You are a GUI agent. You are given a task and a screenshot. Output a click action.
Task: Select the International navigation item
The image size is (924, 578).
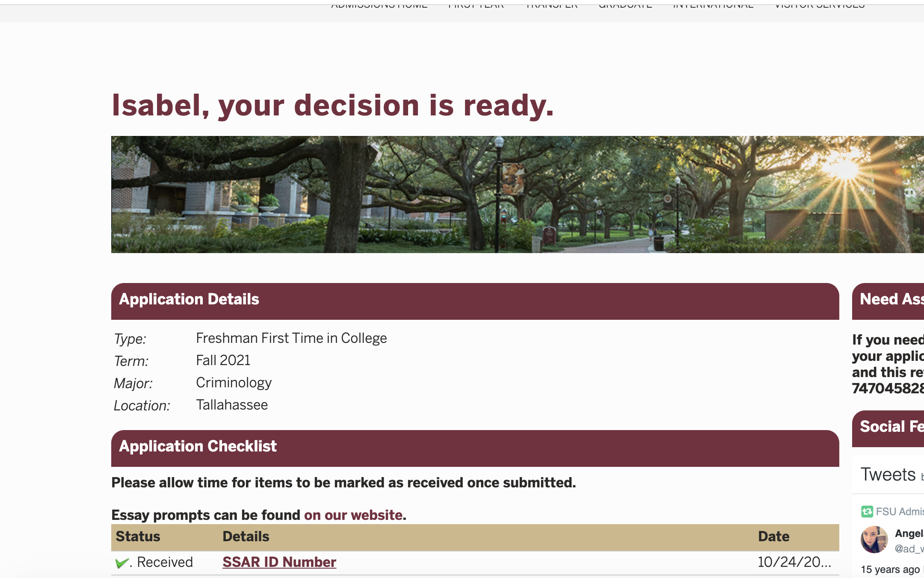tap(713, 5)
